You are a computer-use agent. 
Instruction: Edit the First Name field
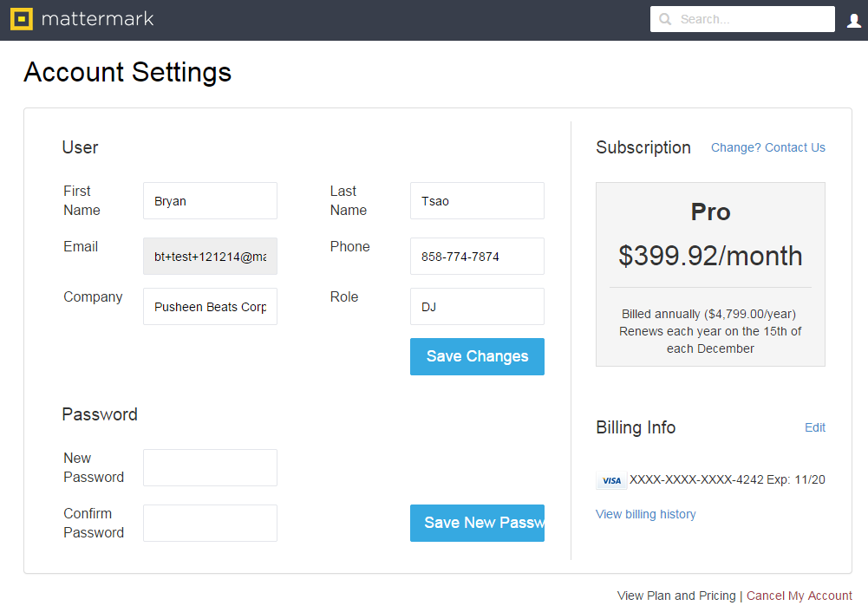click(211, 201)
